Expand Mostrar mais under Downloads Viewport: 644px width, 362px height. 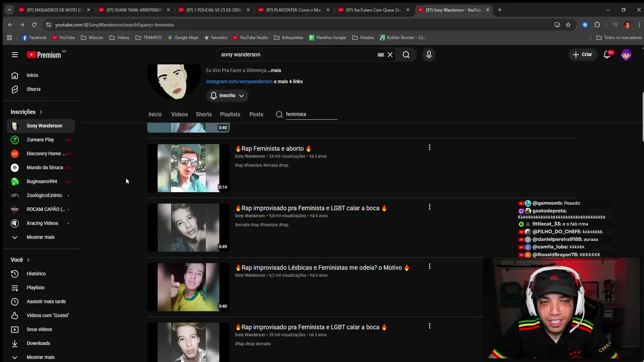(41, 357)
